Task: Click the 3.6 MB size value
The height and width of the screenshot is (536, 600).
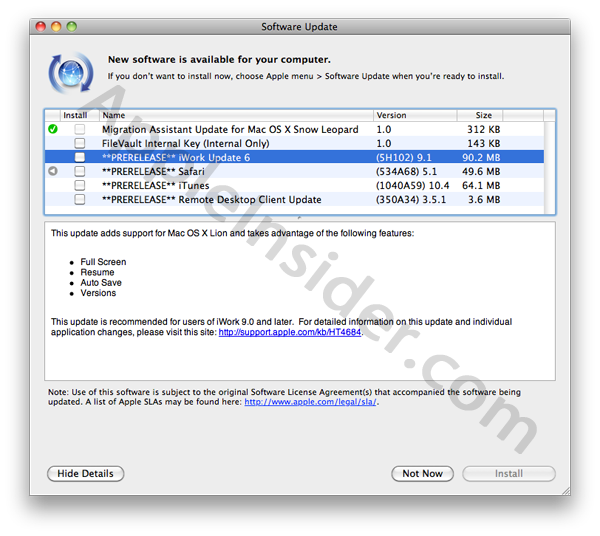Action: pos(484,199)
